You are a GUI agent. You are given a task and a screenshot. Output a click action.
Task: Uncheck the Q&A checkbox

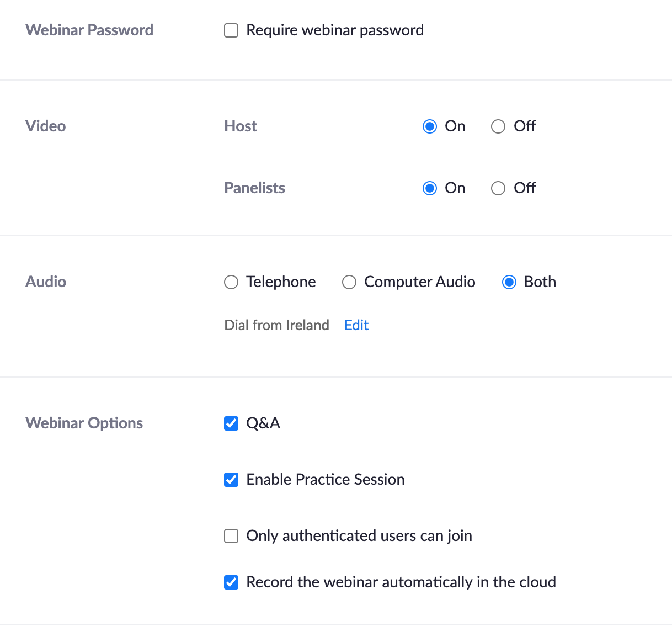click(231, 423)
